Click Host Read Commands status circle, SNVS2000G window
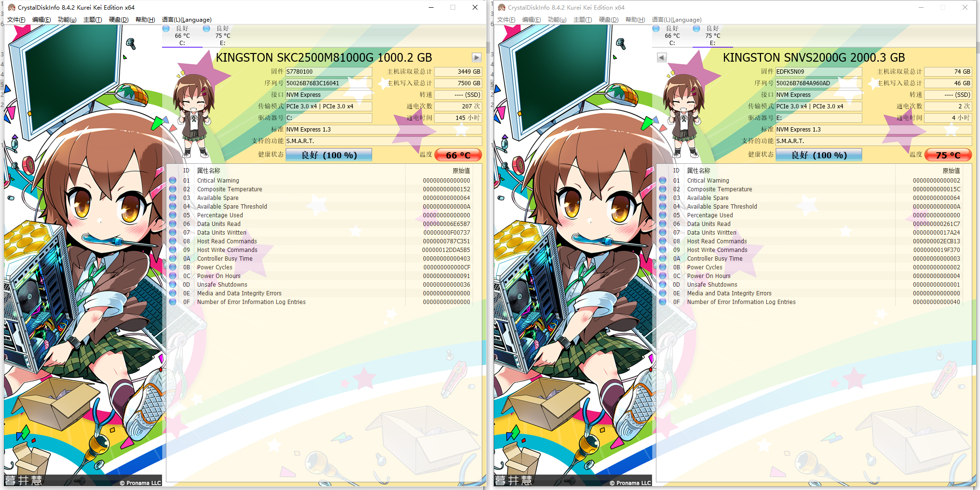The width and height of the screenshot is (980, 490). click(663, 241)
